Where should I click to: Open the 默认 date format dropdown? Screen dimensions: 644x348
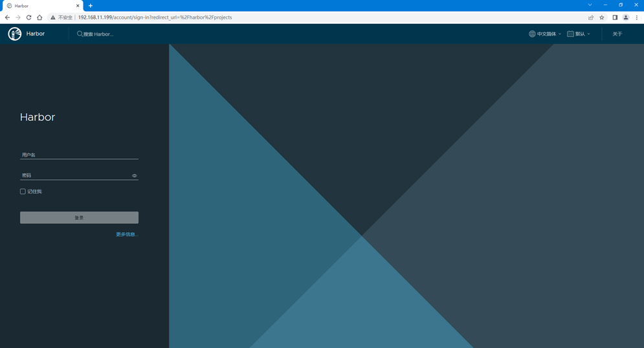pyautogui.click(x=579, y=34)
